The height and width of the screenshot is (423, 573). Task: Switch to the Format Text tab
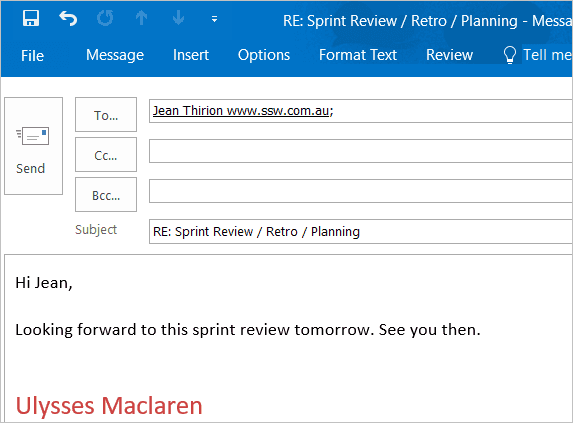(358, 55)
